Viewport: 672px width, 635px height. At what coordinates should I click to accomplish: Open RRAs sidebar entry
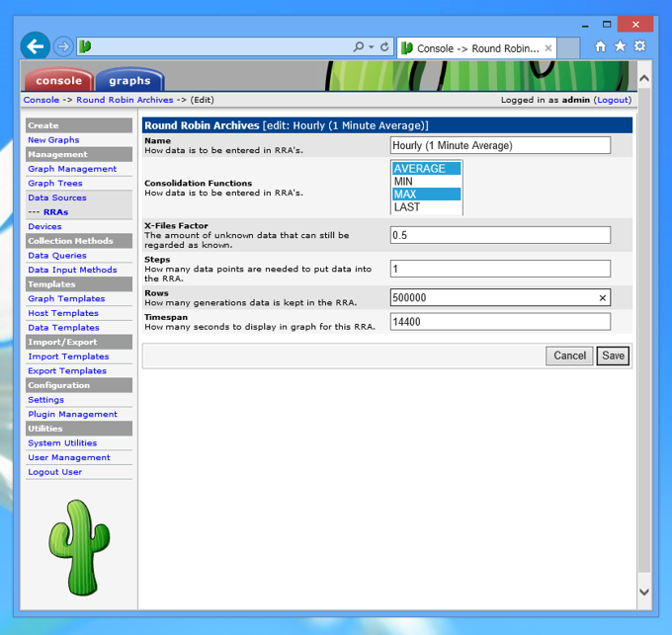pyautogui.click(x=55, y=212)
